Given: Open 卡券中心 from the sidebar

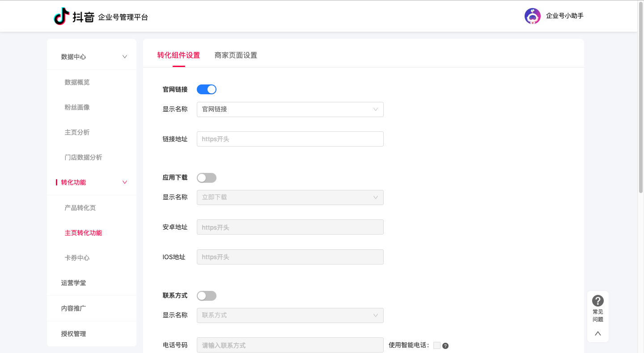Looking at the screenshot, I should [x=76, y=257].
